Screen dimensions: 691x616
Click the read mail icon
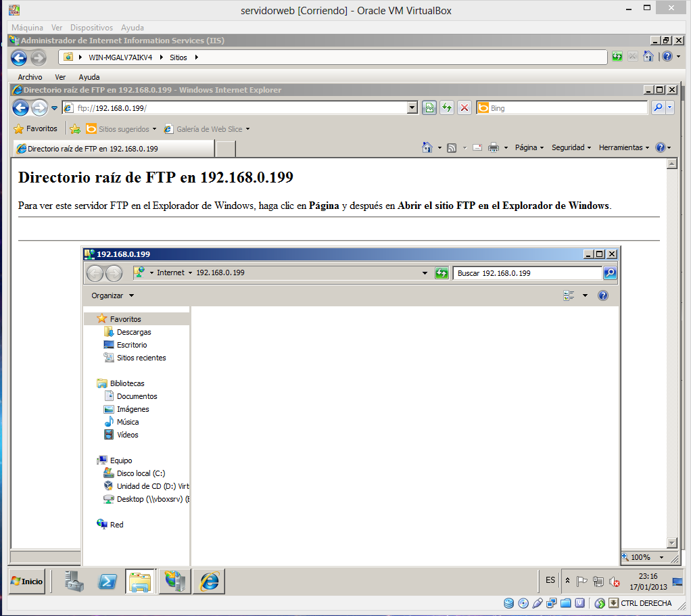click(477, 147)
